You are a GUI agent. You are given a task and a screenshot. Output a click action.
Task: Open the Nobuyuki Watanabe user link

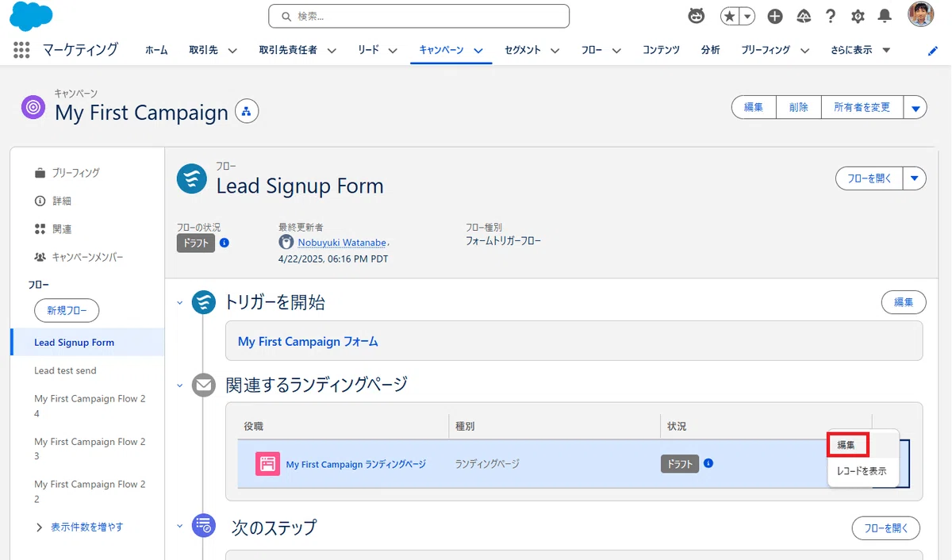[x=342, y=243]
